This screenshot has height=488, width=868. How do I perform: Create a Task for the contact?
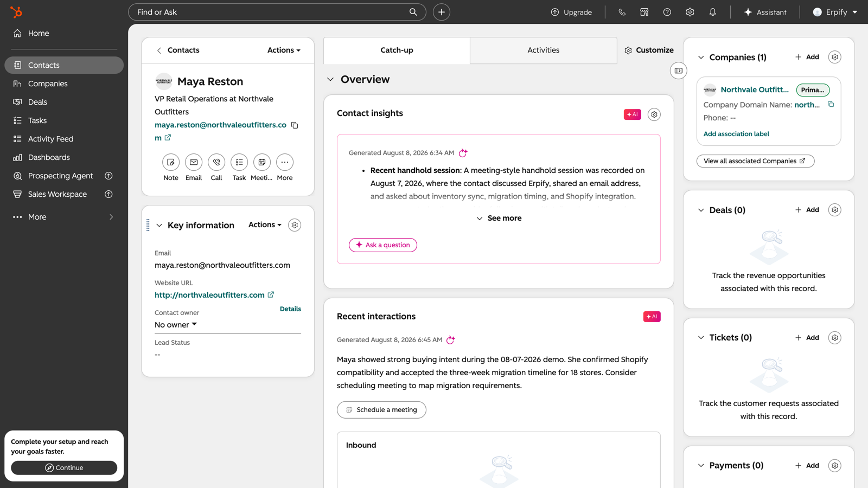[239, 162]
